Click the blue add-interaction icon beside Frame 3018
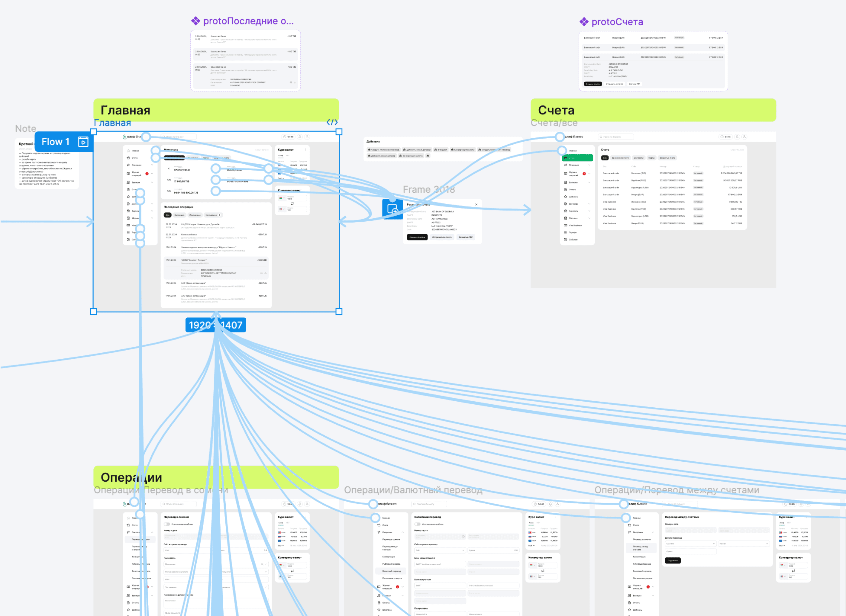The height and width of the screenshot is (616, 846). 392,209
